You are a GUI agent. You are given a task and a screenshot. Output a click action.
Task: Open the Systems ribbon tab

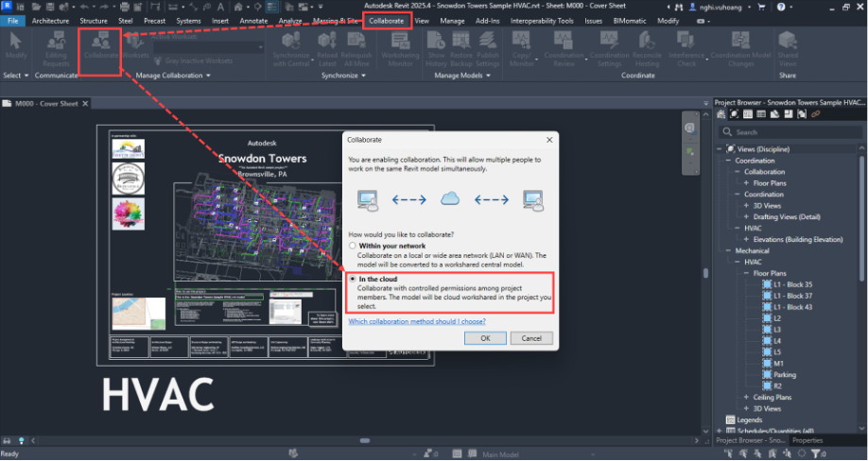[x=188, y=21]
